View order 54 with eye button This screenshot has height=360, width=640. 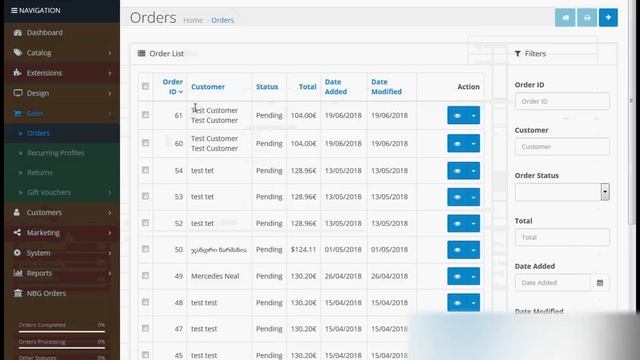(457, 171)
